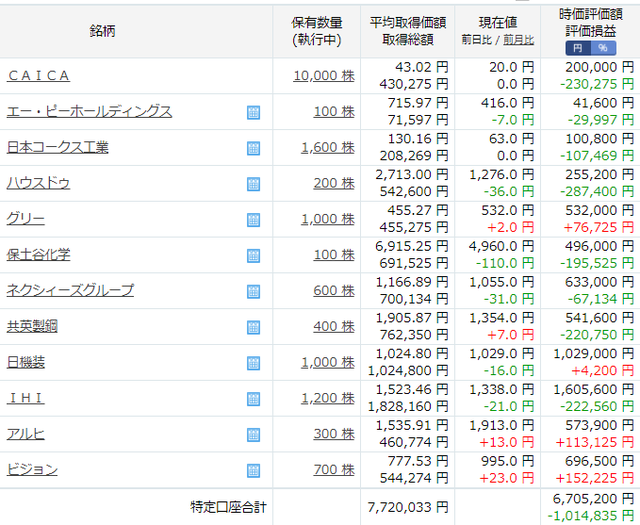Open the 共英製鋼 stock link
This screenshot has height=525, width=640.
click(x=32, y=327)
